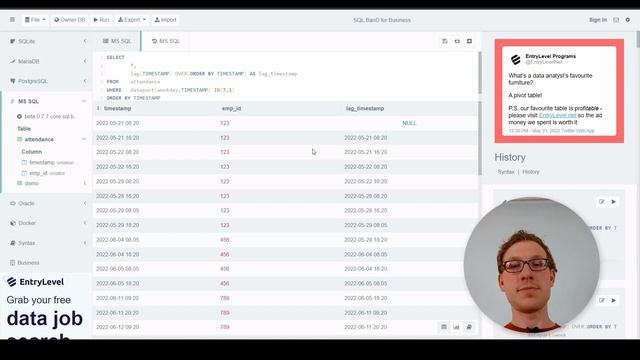The height and width of the screenshot is (360, 640).
Task: Expand the SQLite sidebar section
Action: [46, 41]
